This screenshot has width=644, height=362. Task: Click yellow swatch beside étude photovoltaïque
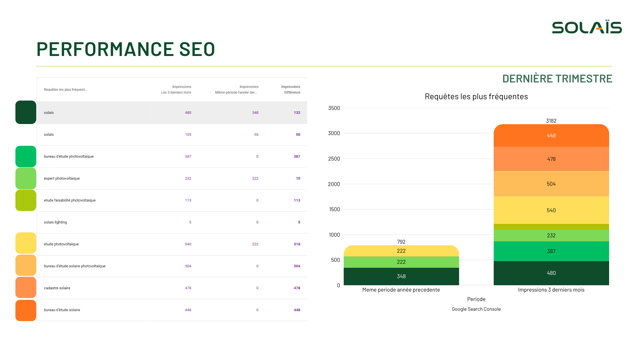pos(26,243)
